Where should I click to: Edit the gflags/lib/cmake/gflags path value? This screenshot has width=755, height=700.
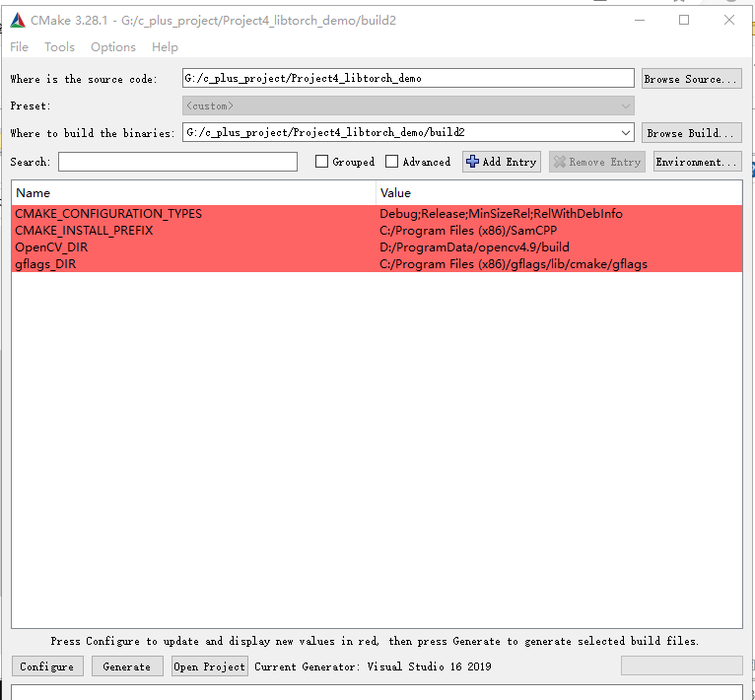tap(514, 264)
